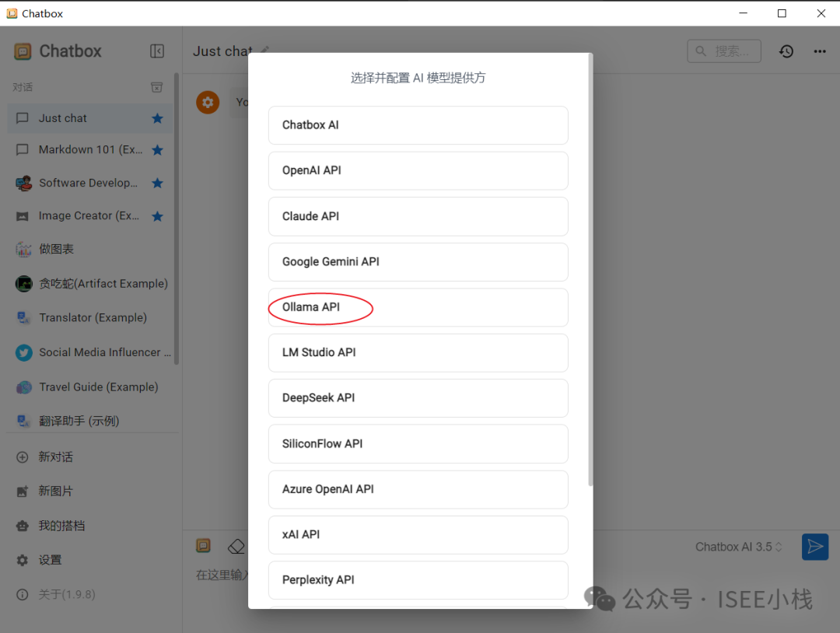The height and width of the screenshot is (633, 840).
Task: Open Translator (Example) conversation
Action: (89, 317)
